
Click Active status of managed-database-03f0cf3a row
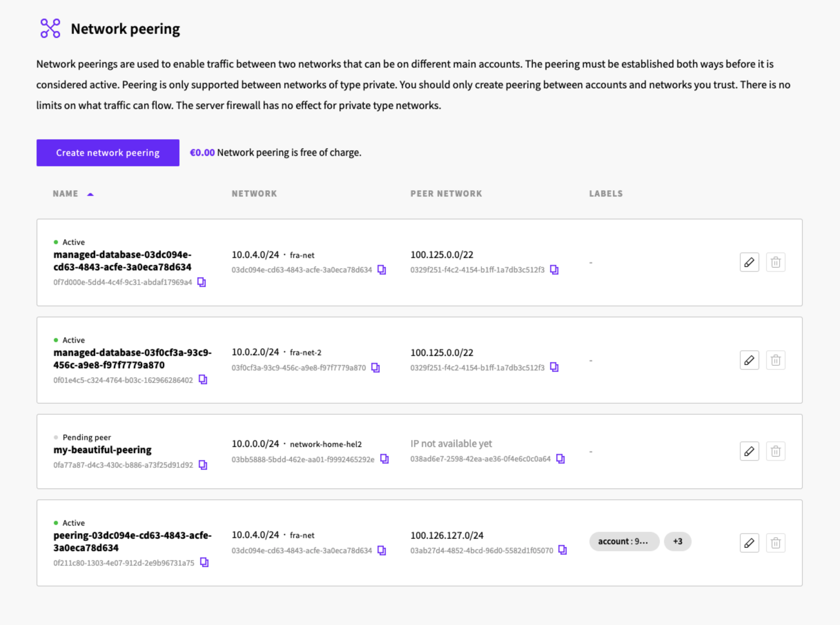[x=74, y=340]
